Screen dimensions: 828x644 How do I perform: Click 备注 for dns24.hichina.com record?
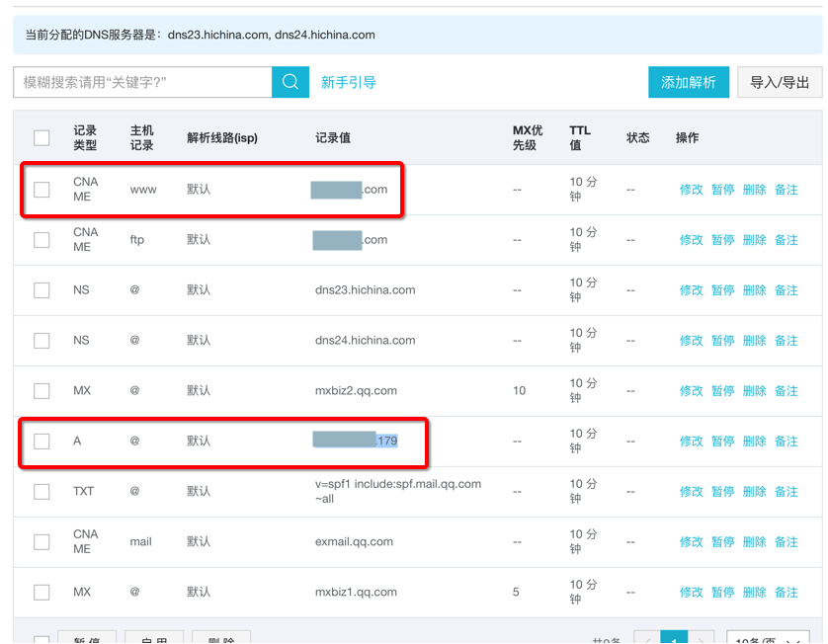pyautogui.click(x=786, y=341)
